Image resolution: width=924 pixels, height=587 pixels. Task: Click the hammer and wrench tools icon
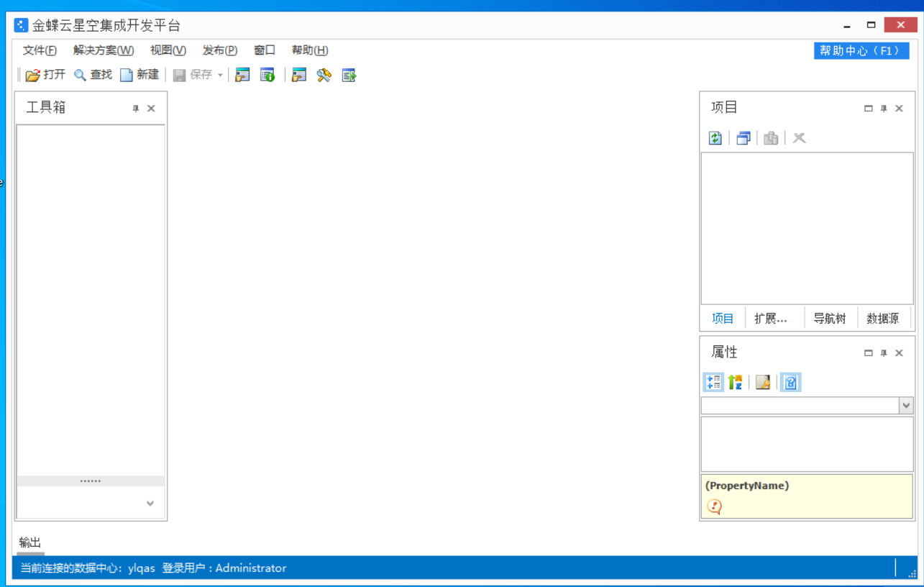point(324,75)
